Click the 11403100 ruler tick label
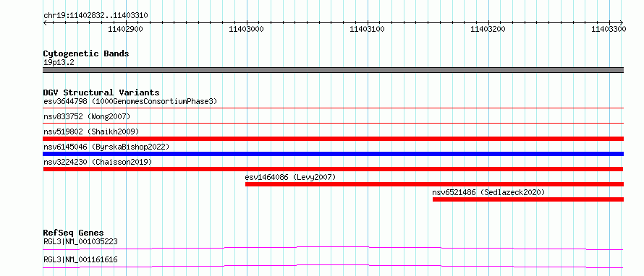The width and height of the screenshot is (644, 276). click(x=367, y=29)
